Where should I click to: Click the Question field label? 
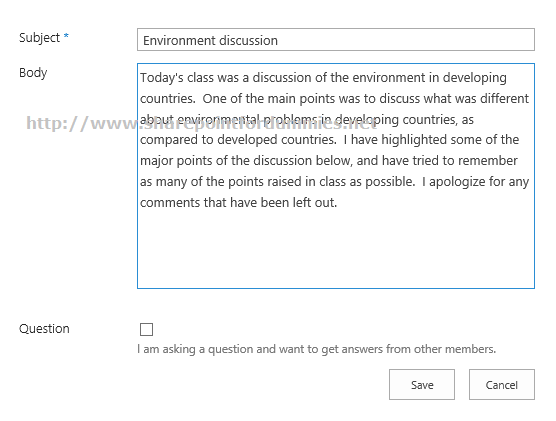[44, 328]
